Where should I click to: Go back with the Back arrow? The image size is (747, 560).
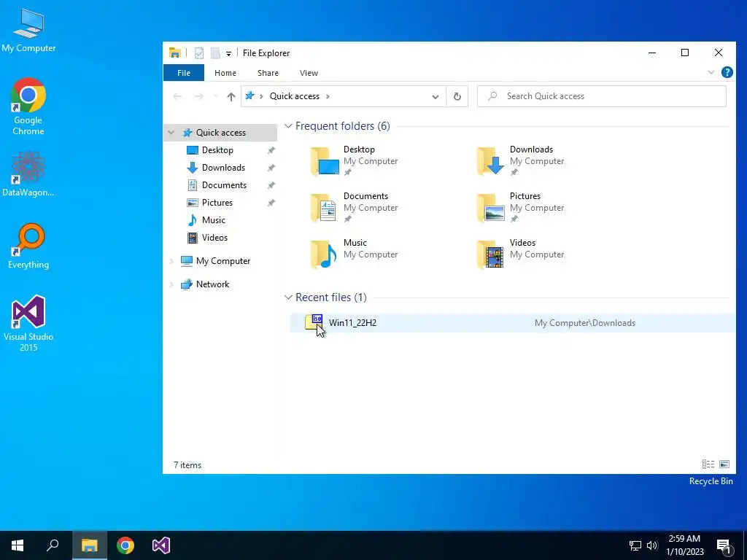click(177, 97)
